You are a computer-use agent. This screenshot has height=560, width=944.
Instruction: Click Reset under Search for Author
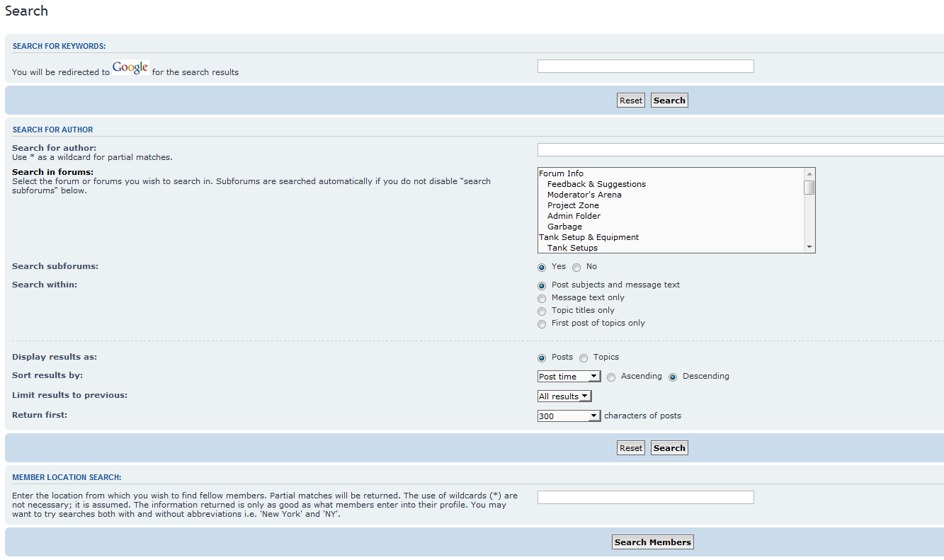[631, 448]
